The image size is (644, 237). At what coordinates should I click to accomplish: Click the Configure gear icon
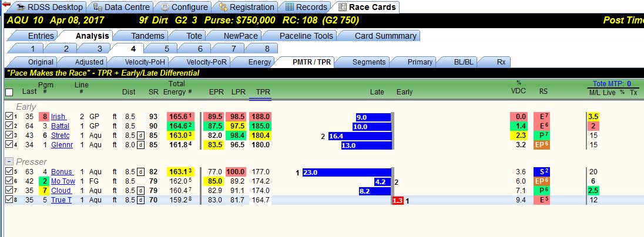click(x=165, y=7)
